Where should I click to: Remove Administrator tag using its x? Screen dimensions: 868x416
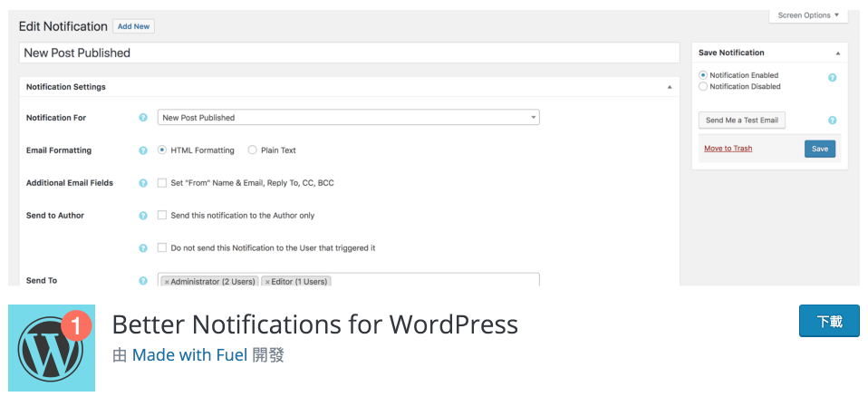click(x=167, y=282)
